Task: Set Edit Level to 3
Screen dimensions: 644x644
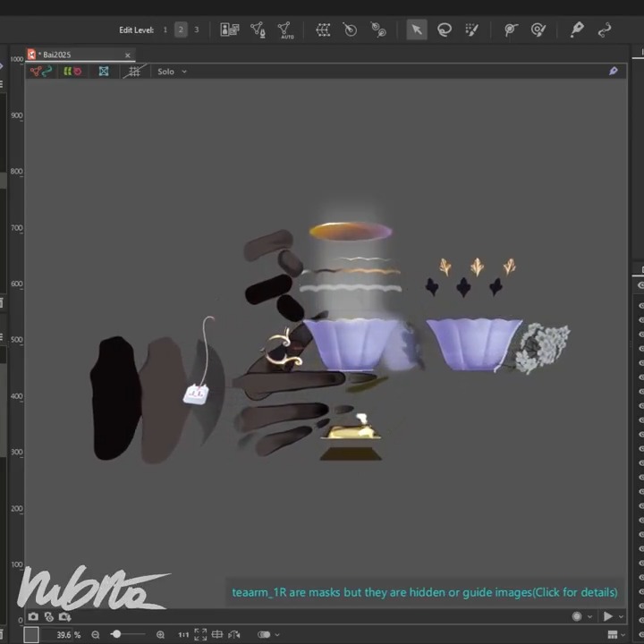Action: point(196,30)
